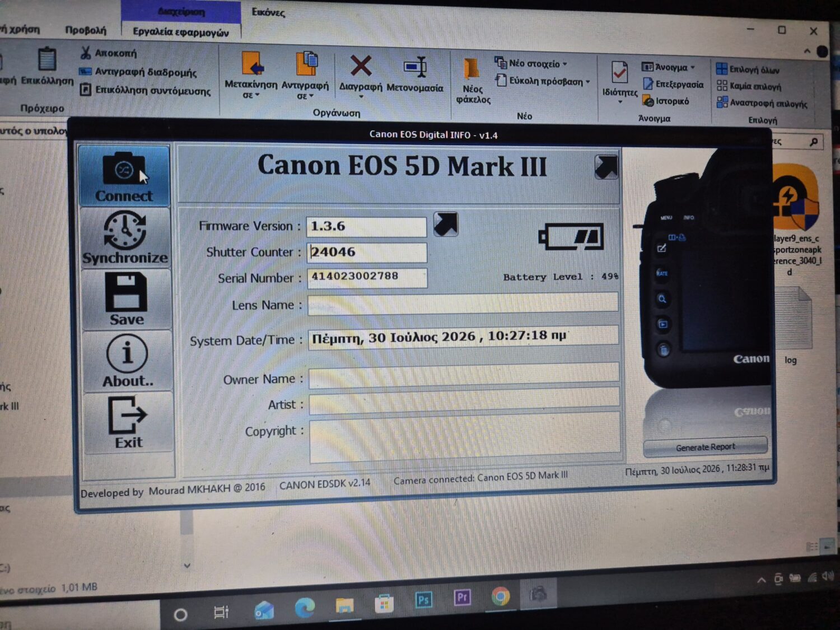Click Αποκοπή scissors in Explorer ribbon
840x630 pixels.
click(109, 53)
